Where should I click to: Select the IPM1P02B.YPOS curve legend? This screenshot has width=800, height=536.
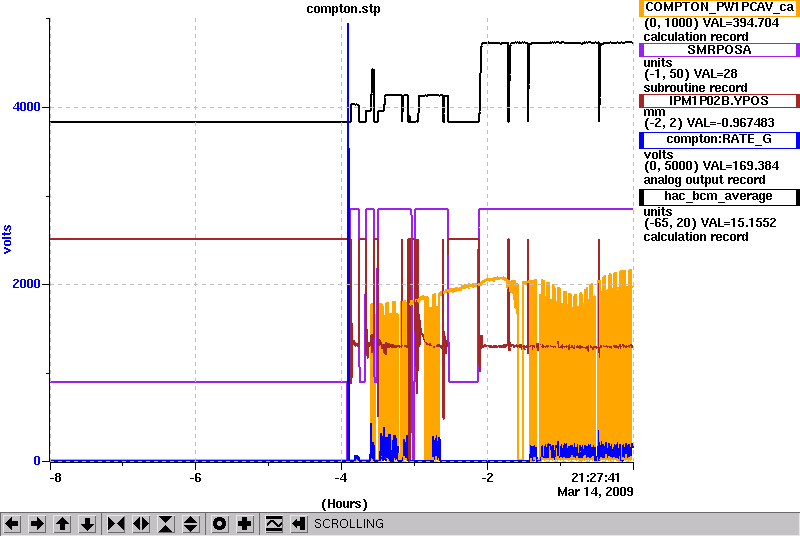tap(719, 101)
